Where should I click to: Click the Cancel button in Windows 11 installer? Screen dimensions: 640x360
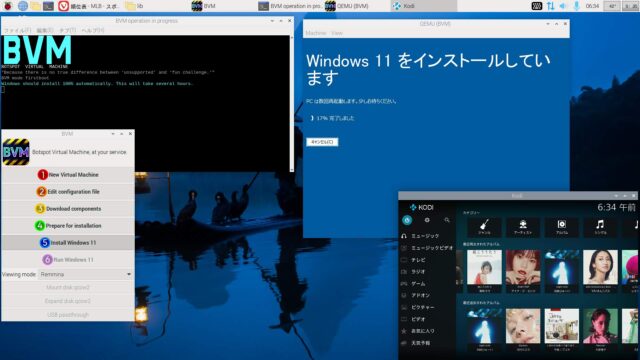coord(322,142)
